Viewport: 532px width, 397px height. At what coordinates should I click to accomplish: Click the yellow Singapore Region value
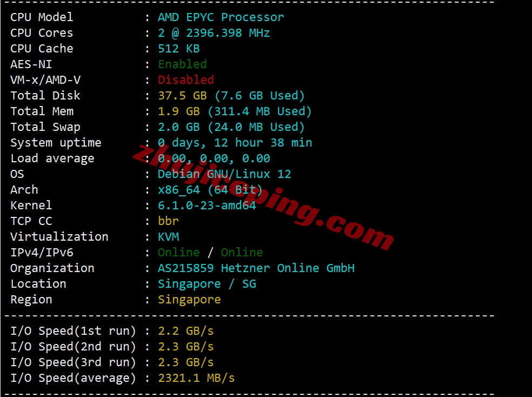click(189, 299)
